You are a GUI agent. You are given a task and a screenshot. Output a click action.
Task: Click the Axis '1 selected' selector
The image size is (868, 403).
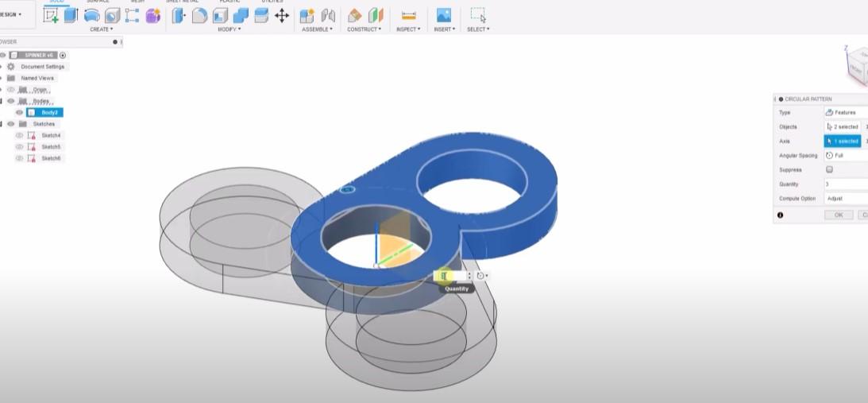coord(843,141)
